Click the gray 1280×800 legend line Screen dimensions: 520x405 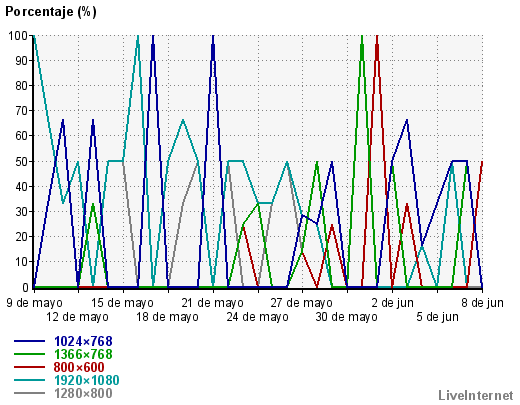tap(29, 393)
